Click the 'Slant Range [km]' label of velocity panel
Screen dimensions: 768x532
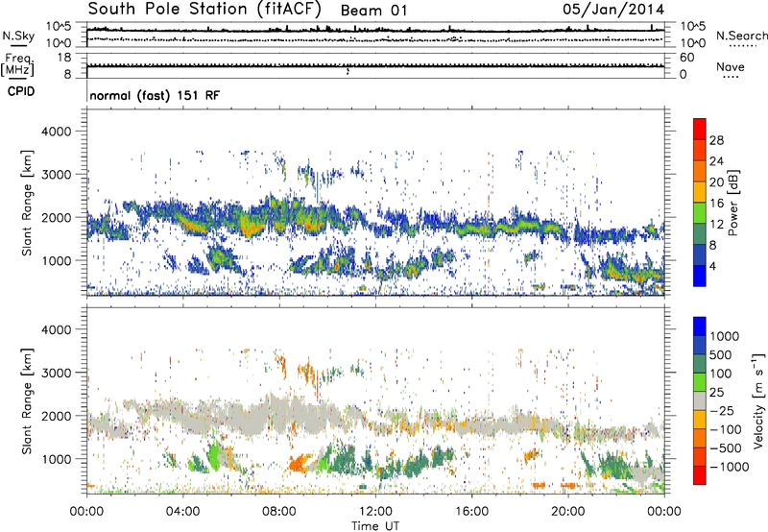(27, 400)
